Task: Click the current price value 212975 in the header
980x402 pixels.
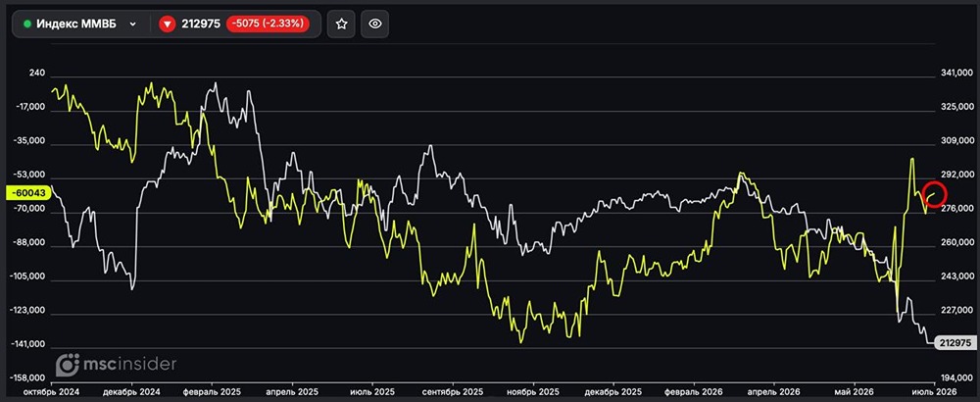Action: [201, 25]
